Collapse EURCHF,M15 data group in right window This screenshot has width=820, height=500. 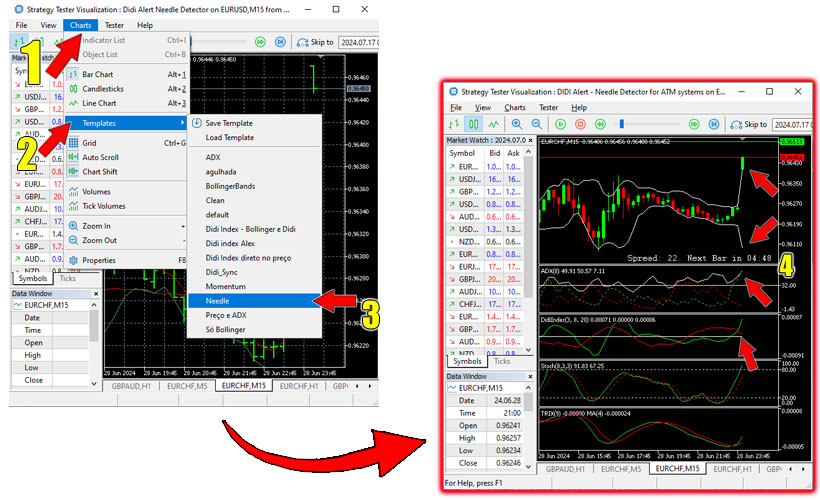click(x=452, y=388)
